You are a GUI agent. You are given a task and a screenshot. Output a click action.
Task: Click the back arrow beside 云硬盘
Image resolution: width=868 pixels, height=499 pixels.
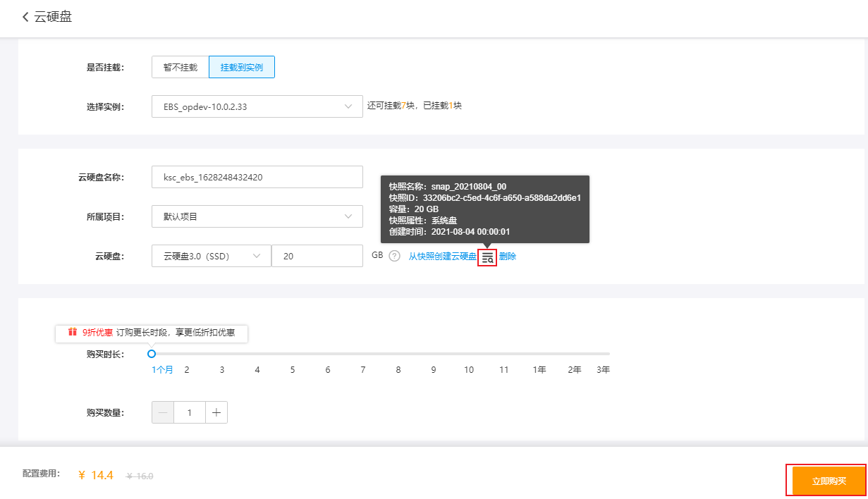25,17
